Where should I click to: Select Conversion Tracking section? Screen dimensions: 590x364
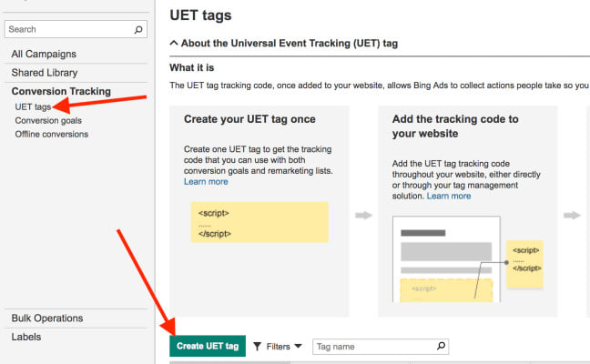(x=61, y=91)
